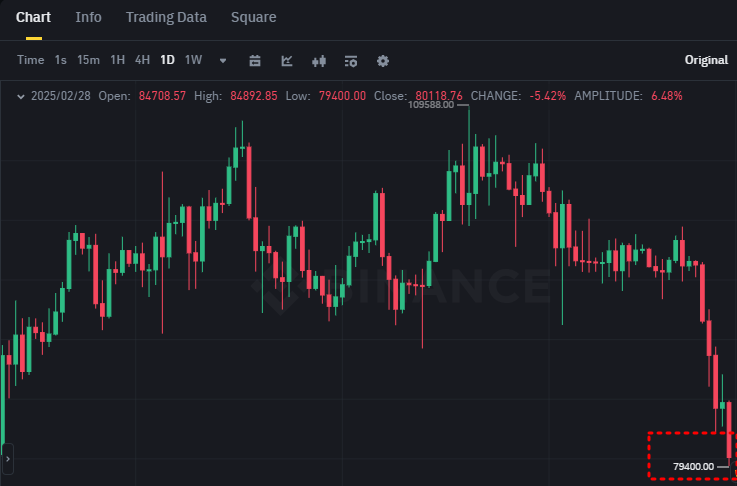
Task: Open the candlestick chart type icon
Action: [x=319, y=61]
